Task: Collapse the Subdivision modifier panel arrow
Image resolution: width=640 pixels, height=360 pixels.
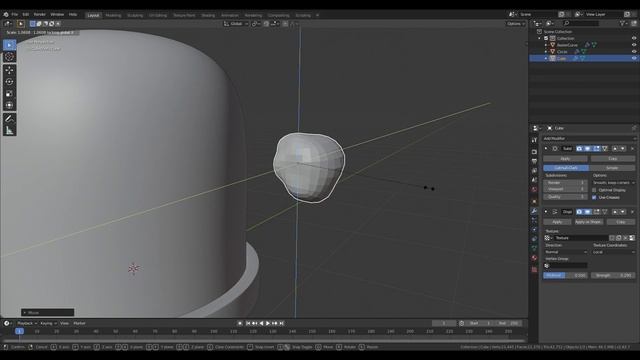Action: tap(546, 149)
